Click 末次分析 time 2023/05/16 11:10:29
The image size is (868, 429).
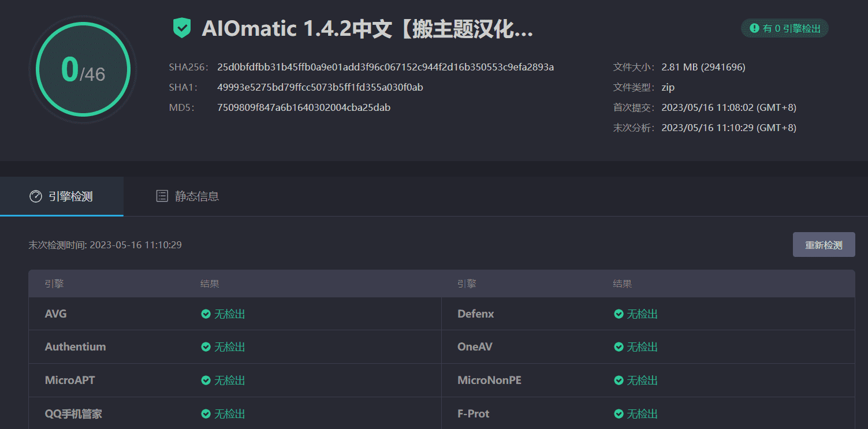[x=729, y=128]
